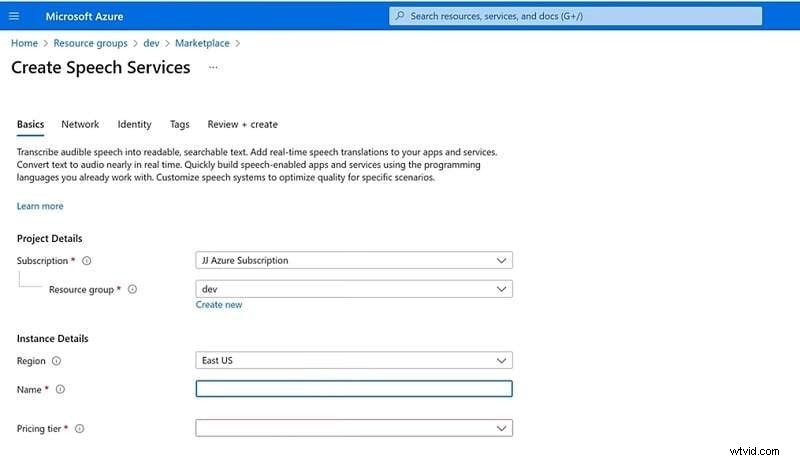Image resolution: width=800 pixels, height=461 pixels.
Task: Click Create new resource group link
Action: pos(219,304)
